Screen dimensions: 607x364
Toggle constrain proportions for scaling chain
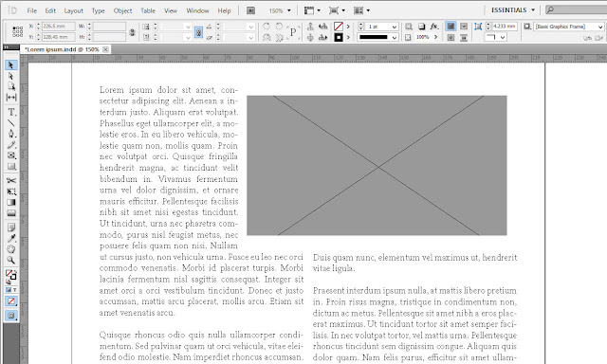coord(198,32)
